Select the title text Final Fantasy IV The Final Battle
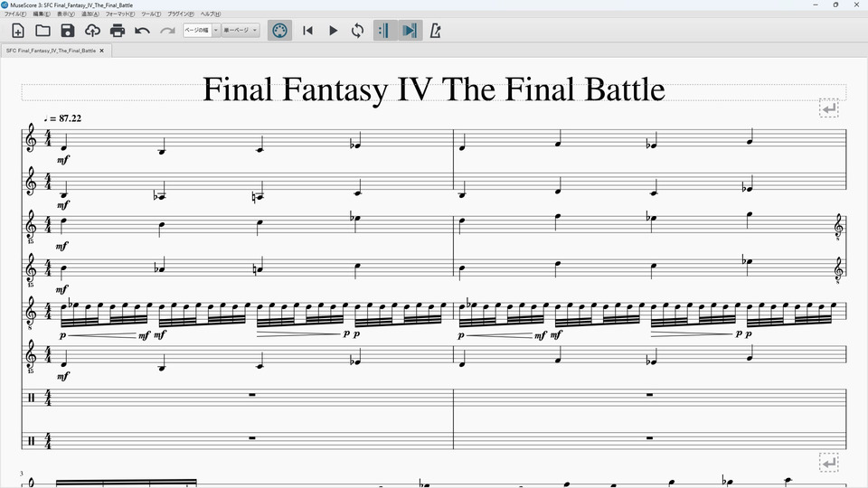 point(434,89)
